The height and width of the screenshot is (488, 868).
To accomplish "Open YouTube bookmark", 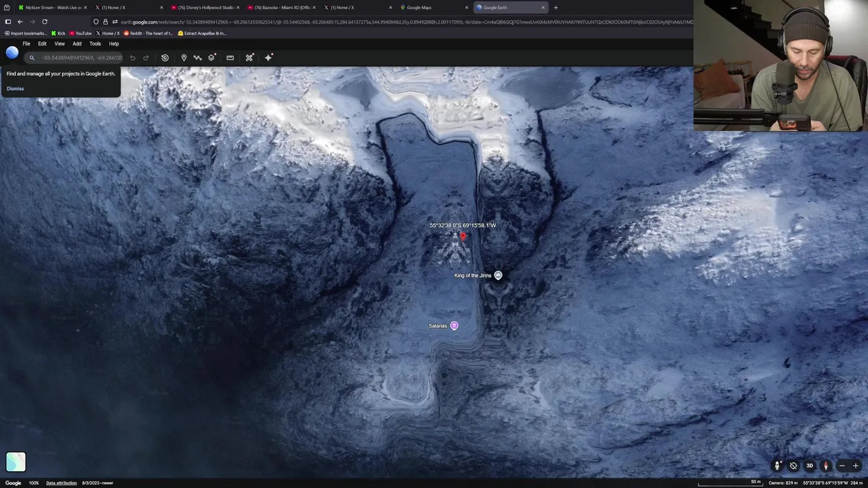I will pyautogui.click(x=81, y=33).
